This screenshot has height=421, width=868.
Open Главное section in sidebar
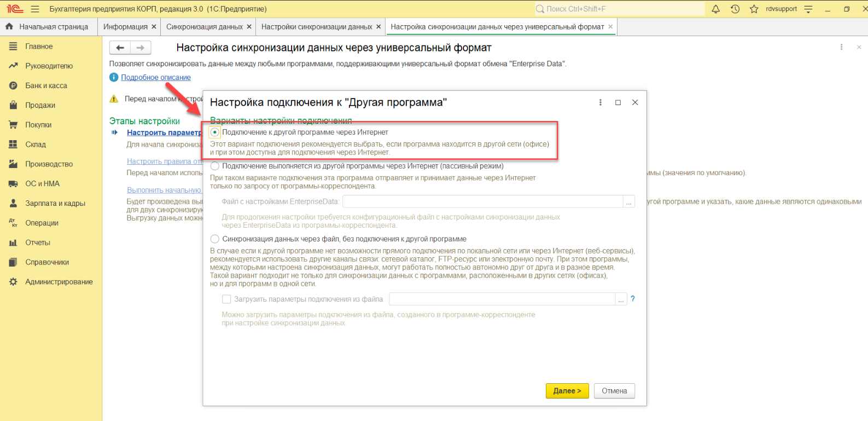39,47
